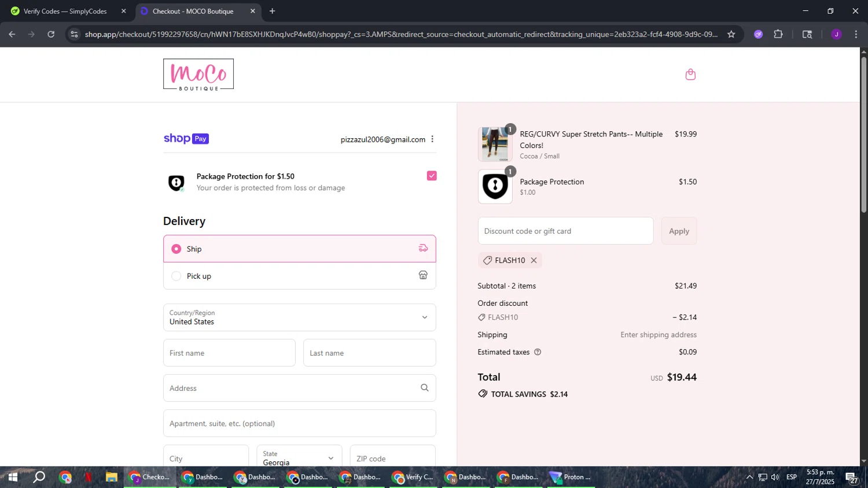
Task: Click the City field
Action: pyautogui.click(x=206, y=456)
